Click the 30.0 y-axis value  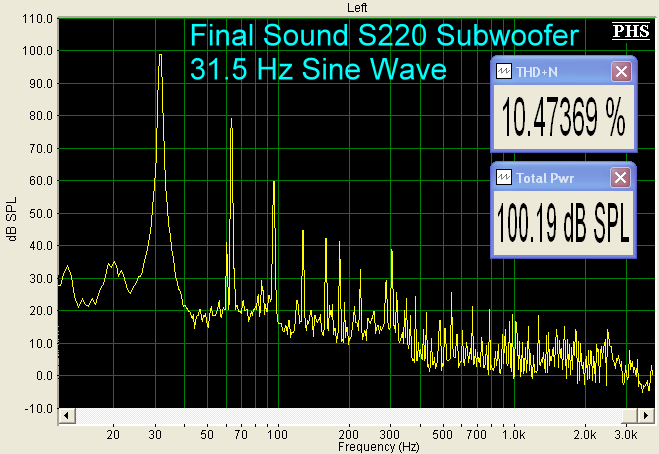click(x=41, y=278)
